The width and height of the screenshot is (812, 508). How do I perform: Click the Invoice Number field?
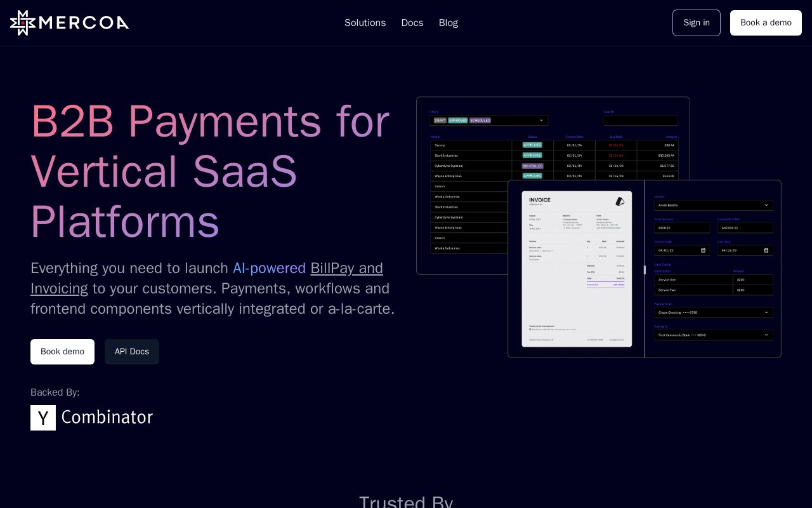(745, 227)
